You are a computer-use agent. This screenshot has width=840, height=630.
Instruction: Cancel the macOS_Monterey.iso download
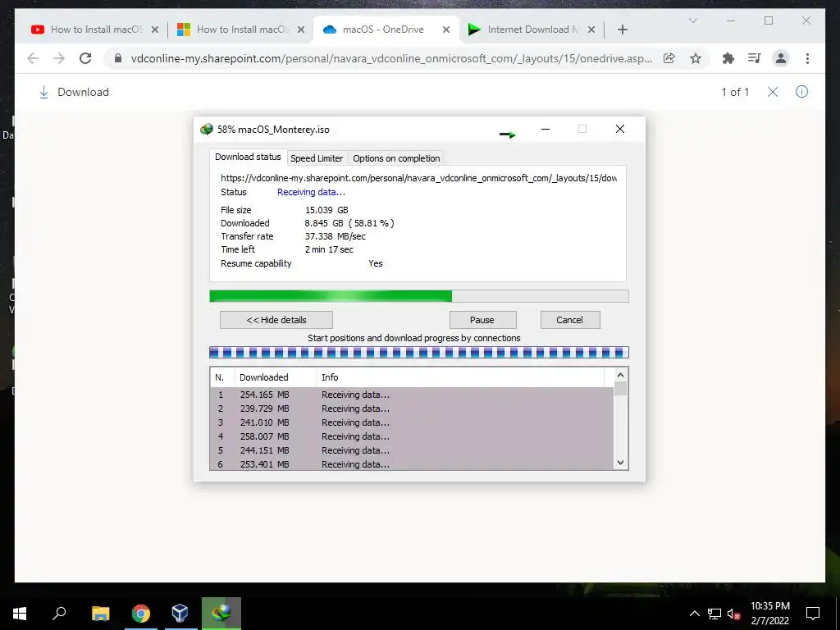click(x=569, y=320)
